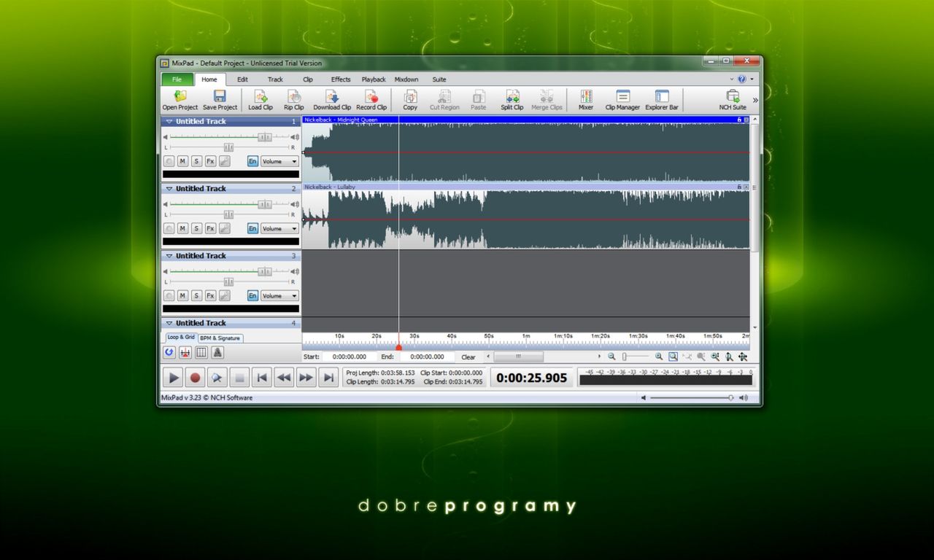The image size is (934, 560).
Task: Click the End time input field
Action: pyautogui.click(x=428, y=357)
